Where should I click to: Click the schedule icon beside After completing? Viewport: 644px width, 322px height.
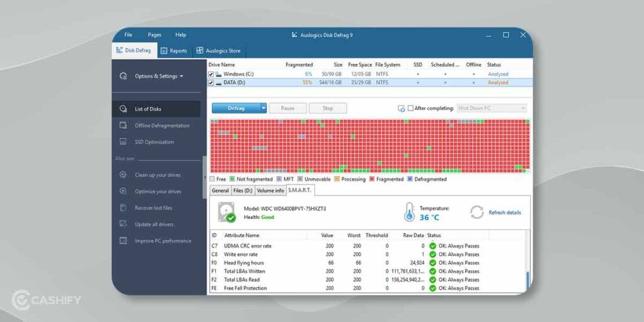[x=401, y=108]
